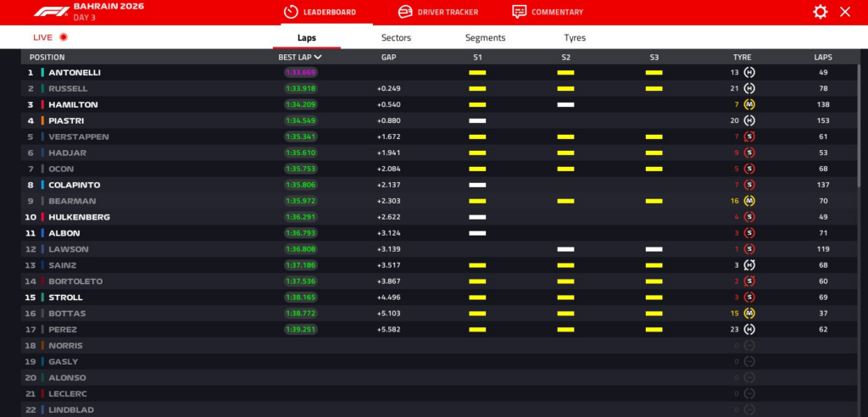Click Bortoleto's soft tyre icon

(x=749, y=281)
